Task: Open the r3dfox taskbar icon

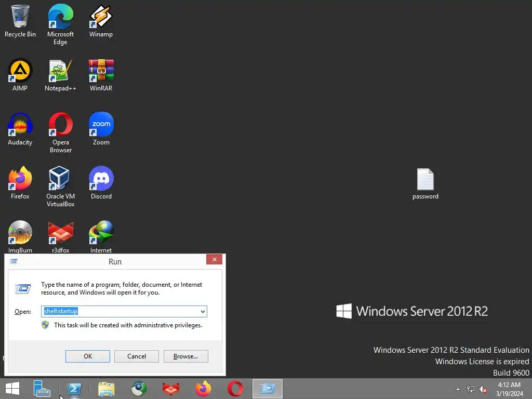Action: tap(170, 389)
